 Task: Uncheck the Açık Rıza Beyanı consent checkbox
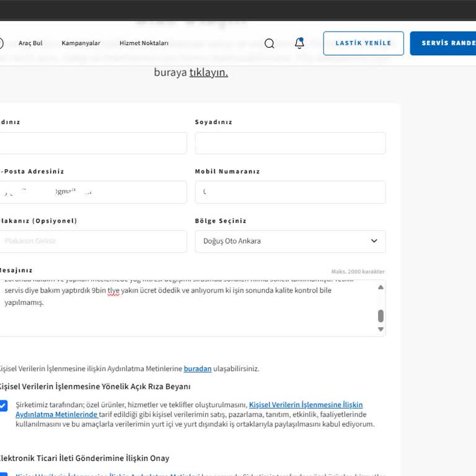[x=2, y=406]
